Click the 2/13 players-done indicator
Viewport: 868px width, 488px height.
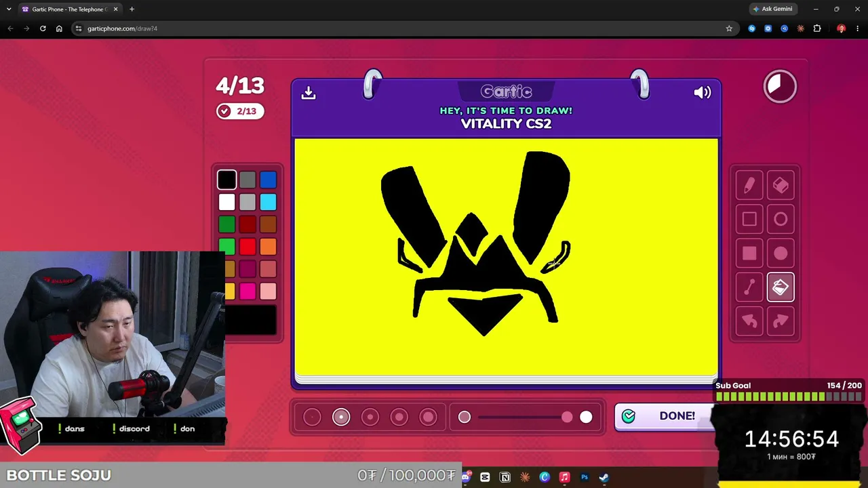pyautogui.click(x=240, y=111)
